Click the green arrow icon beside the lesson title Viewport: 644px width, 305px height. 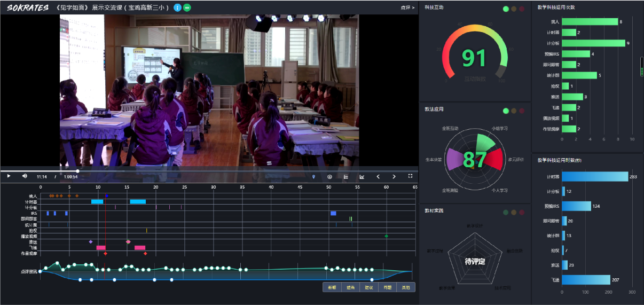(187, 8)
